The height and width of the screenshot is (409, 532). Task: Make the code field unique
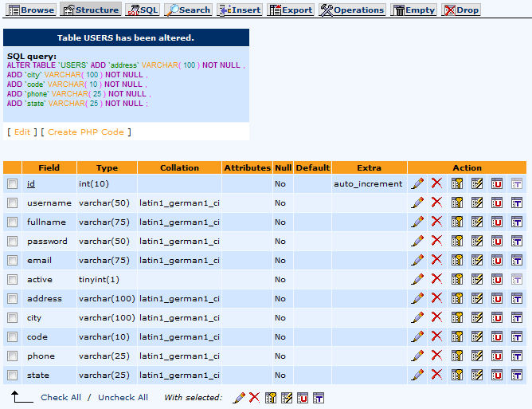pyautogui.click(x=497, y=337)
